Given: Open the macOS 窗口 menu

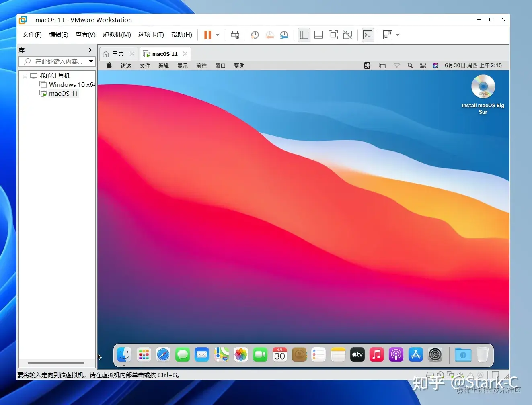Looking at the screenshot, I should tap(220, 65).
